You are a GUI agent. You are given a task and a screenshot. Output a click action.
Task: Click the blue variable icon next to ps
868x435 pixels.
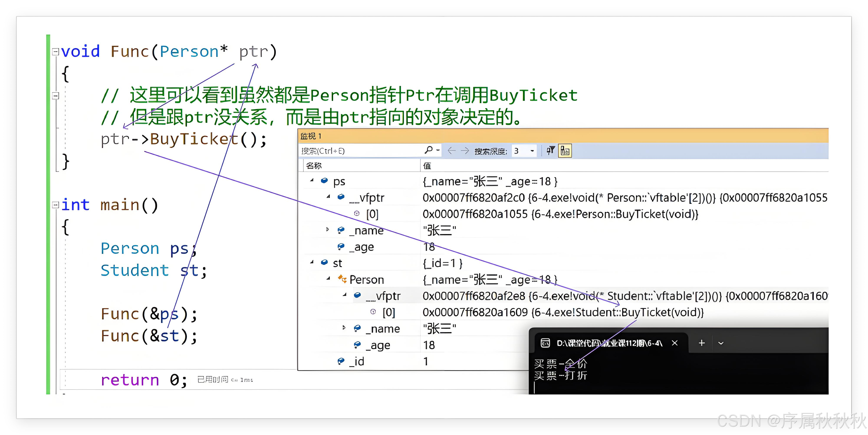(x=324, y=181)
